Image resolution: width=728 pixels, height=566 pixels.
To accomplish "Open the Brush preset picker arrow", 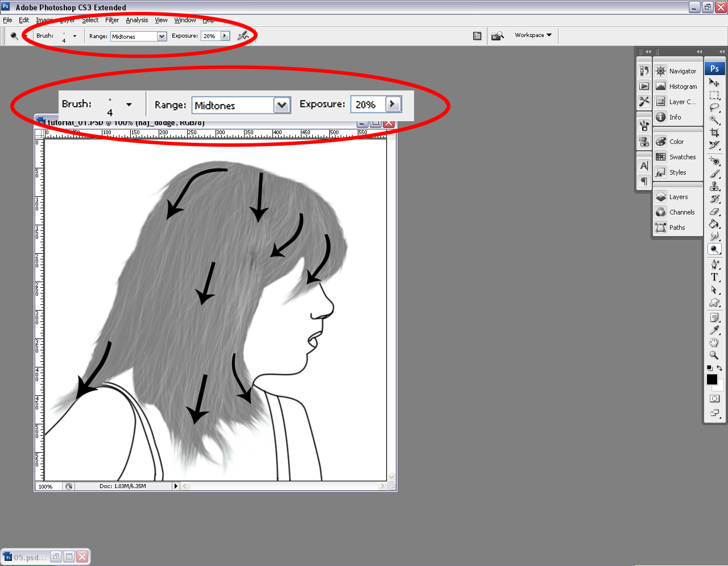I will click(x=75, y=36).
